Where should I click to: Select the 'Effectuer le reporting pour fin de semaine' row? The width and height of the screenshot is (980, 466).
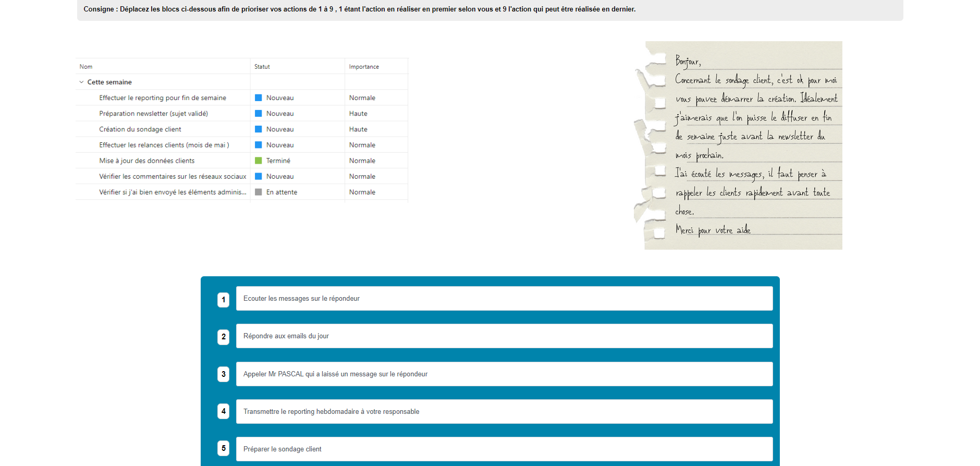point(163,98)
